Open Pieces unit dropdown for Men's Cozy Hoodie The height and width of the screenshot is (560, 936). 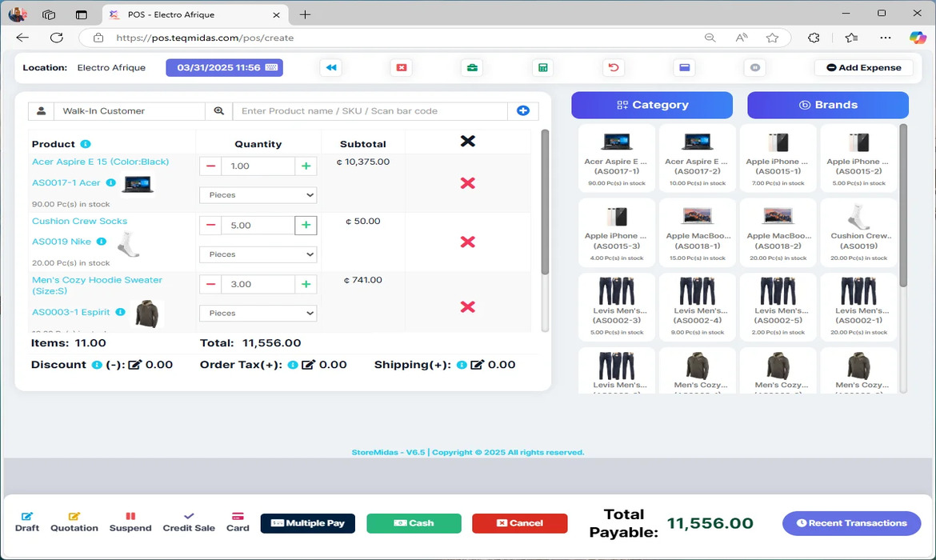click(x=258, y=314)
